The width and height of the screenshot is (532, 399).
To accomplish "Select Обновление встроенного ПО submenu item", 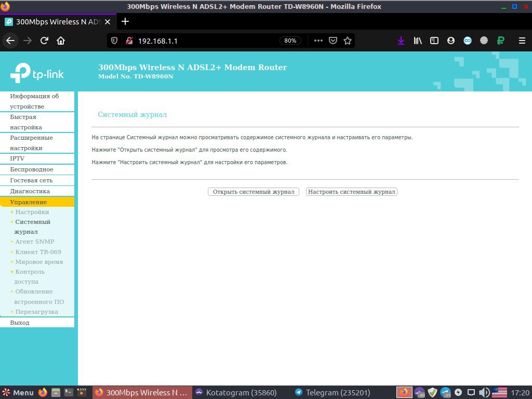I will 38,297.
